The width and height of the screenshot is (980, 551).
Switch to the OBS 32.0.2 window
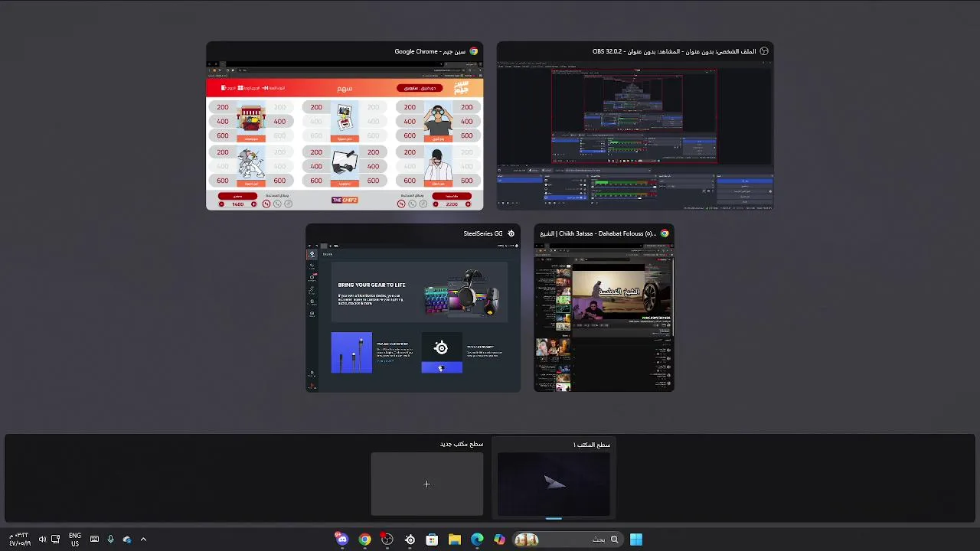(x=635, y=126)
